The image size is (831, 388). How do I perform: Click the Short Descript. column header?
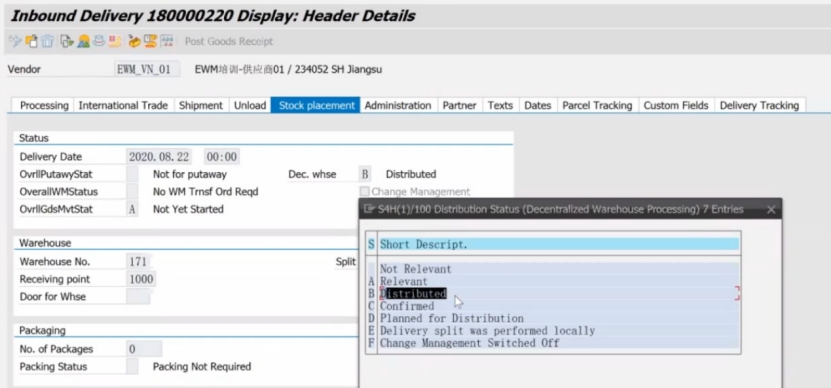[559, 244]
